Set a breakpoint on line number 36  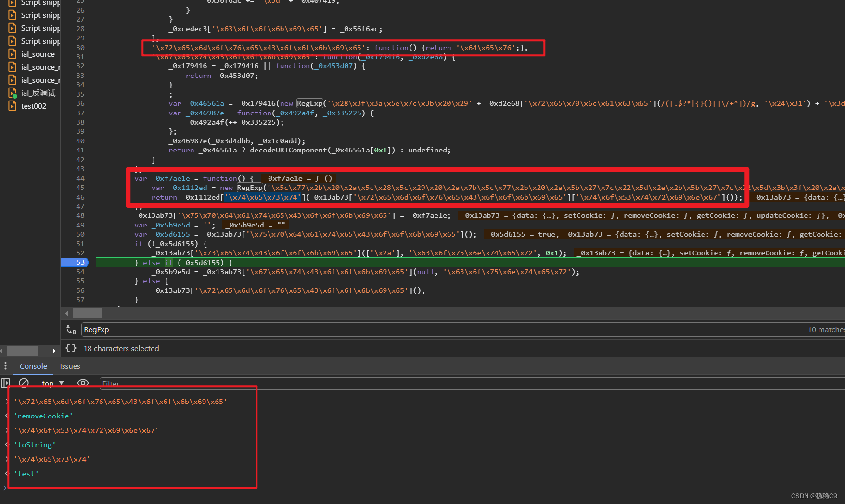80,103
